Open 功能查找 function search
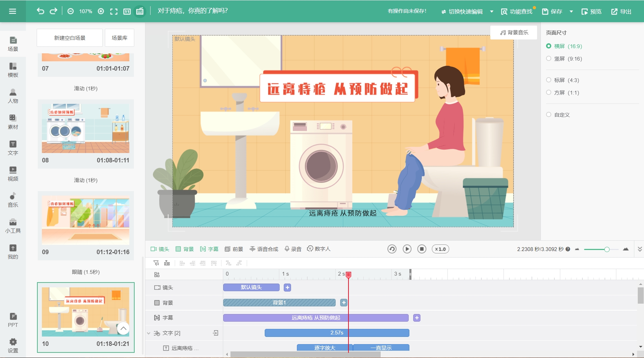 [517, 11]
